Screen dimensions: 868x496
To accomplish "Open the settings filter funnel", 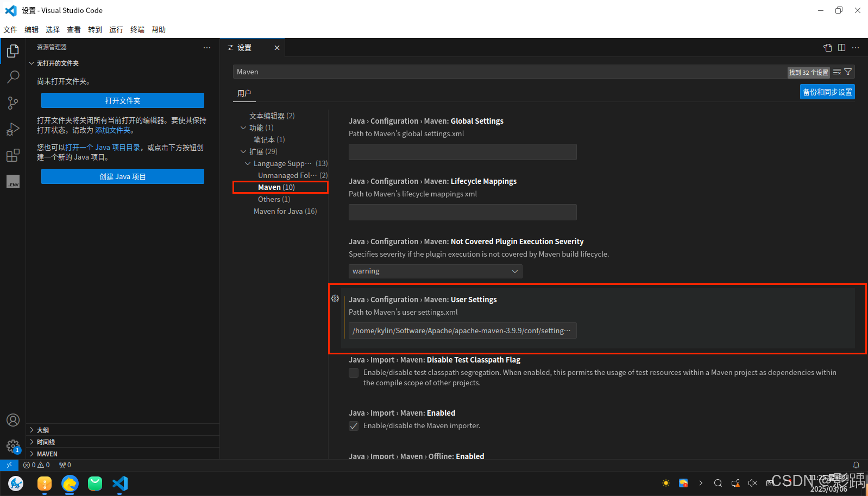I will (848, 72).
